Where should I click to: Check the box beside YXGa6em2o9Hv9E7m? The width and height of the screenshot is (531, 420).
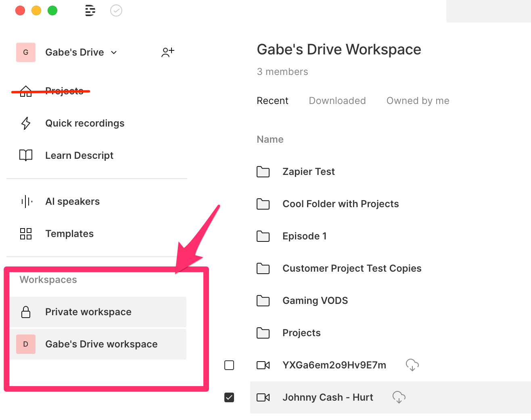coord(229,365)
